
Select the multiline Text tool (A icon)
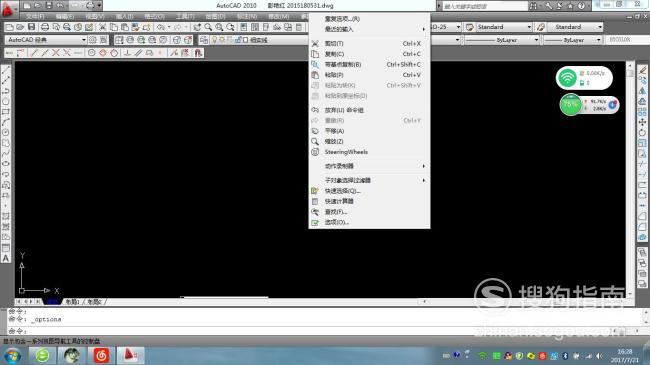pos(6,258)
